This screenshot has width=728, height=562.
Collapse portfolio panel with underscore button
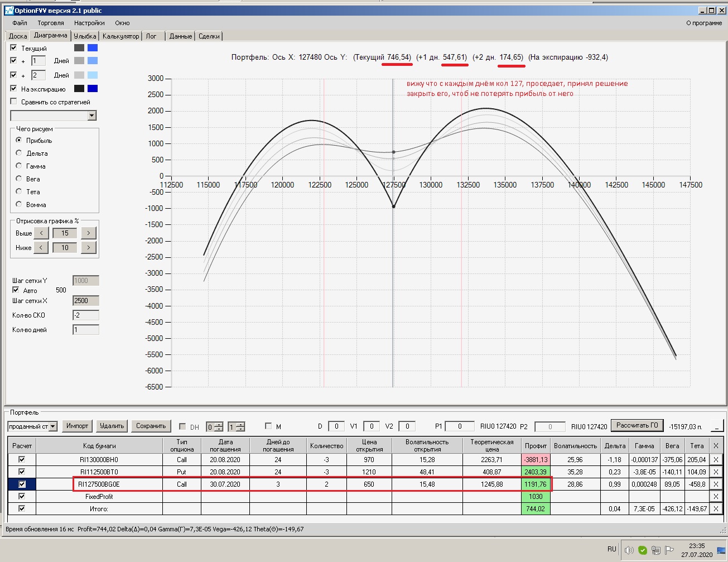pyautogui.click(x=717, y=426)
